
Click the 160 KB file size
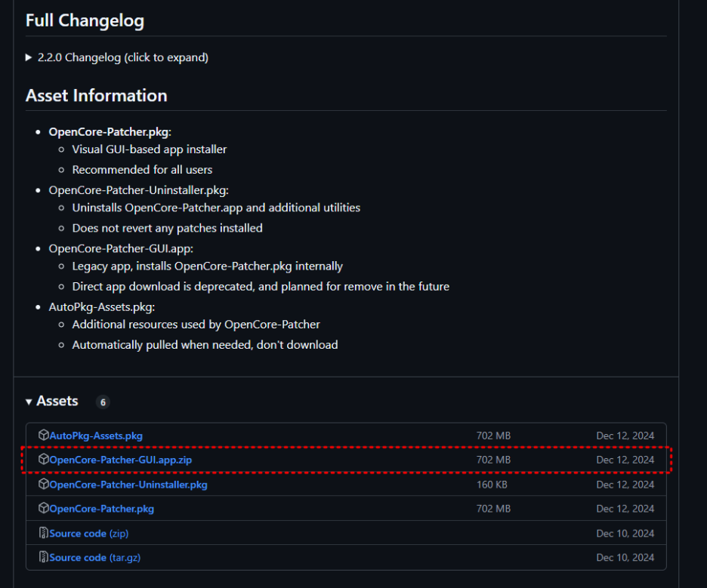[492, 485]
